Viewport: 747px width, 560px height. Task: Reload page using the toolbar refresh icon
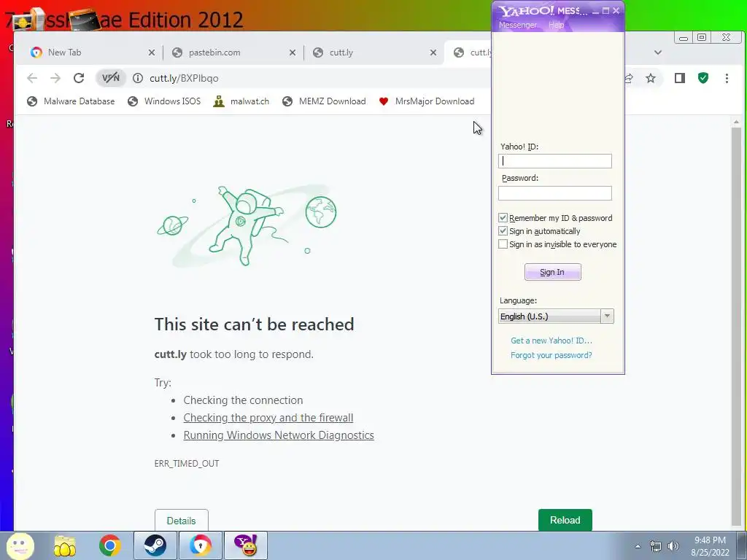[x=79, y=78]
